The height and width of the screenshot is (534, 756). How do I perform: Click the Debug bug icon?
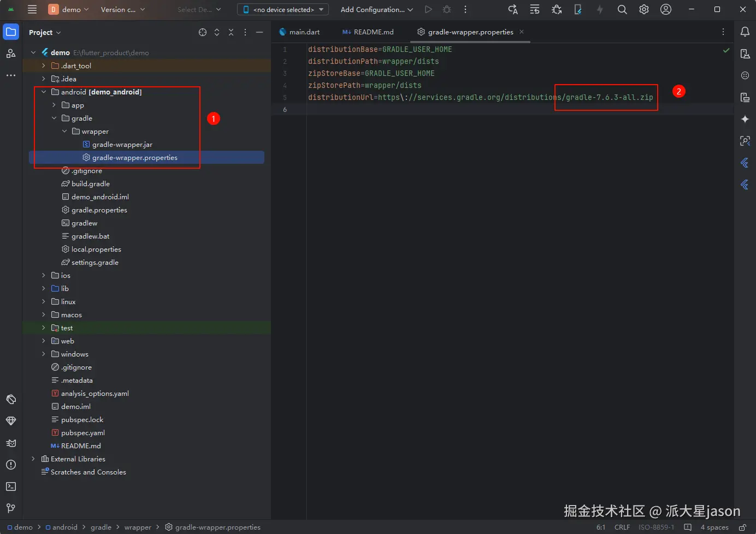coord(447,9)
